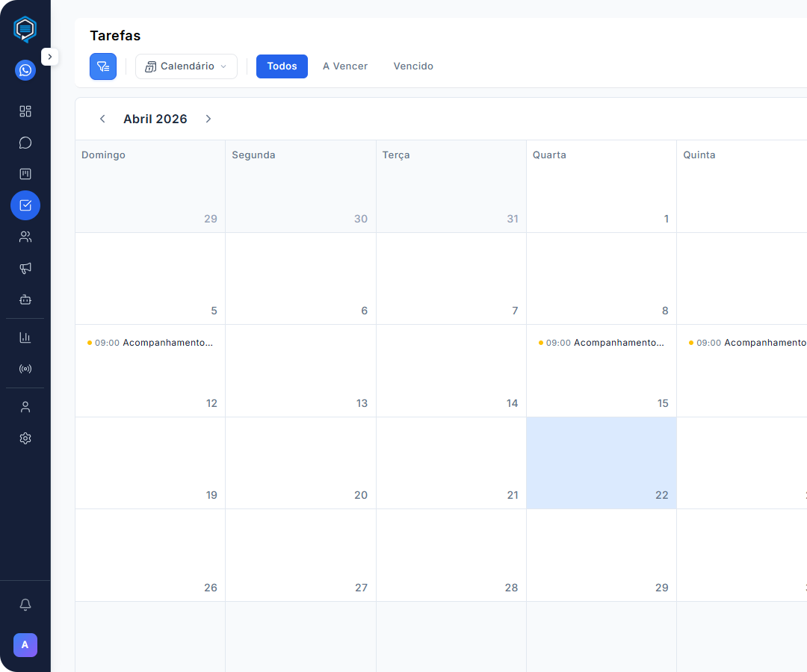
Task: Expand the sidebar with the arrow toggle
Action: (49, 57)
